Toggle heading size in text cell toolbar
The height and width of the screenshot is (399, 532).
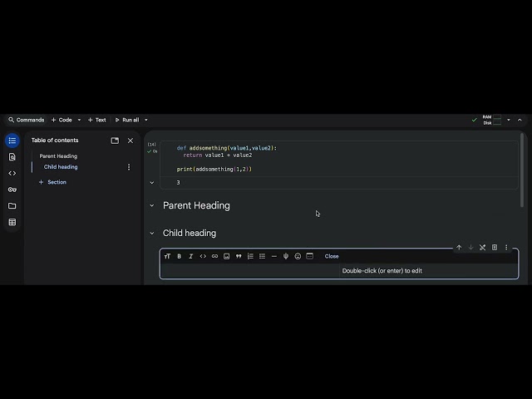[167, 256]
